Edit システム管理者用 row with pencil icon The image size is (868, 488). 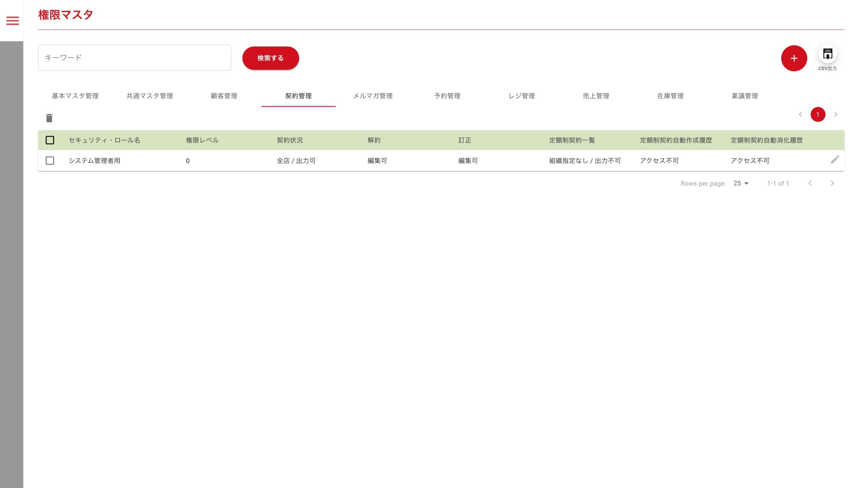click(835, 159)
